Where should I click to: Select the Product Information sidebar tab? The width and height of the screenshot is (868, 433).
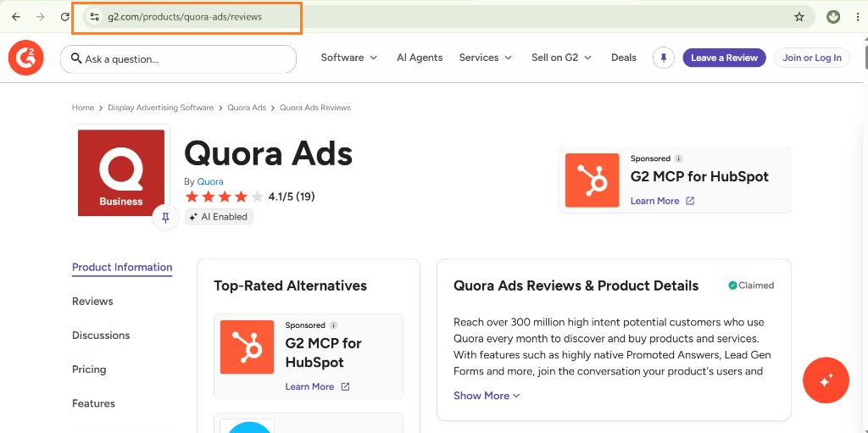point(122,268)
